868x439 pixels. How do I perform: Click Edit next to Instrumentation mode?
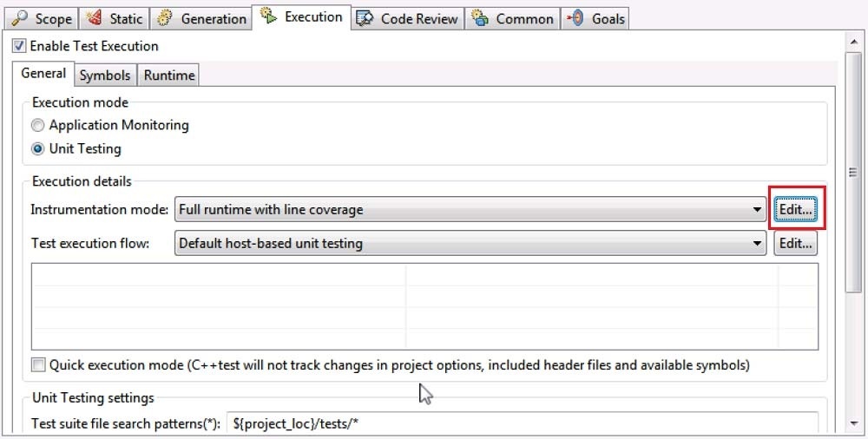click(x=795, y=210)
